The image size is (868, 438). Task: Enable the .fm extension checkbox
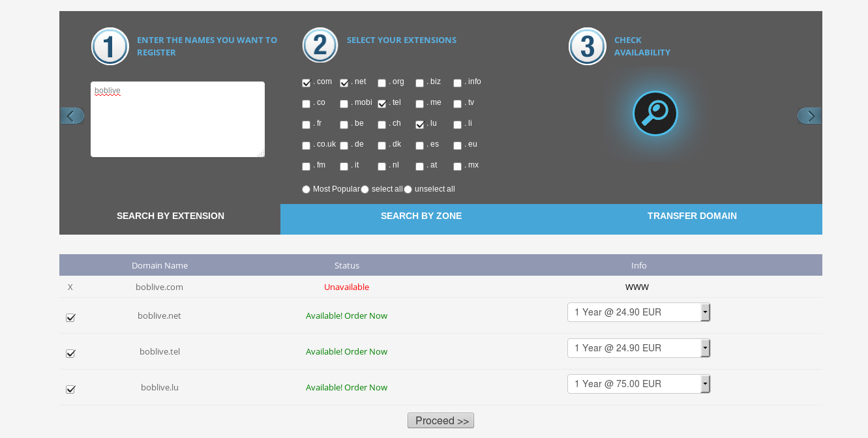pos(307,166)
